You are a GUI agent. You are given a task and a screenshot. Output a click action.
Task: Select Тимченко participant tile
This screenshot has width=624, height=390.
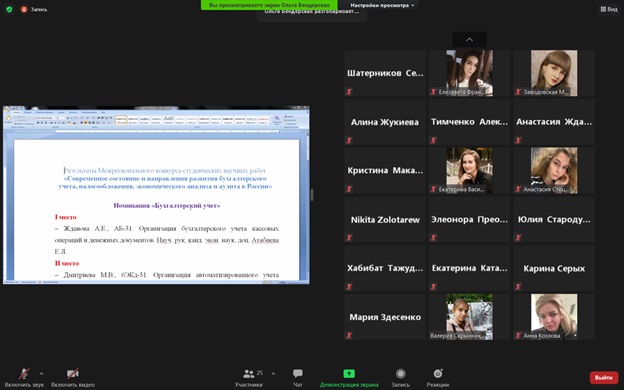(469, 122)
